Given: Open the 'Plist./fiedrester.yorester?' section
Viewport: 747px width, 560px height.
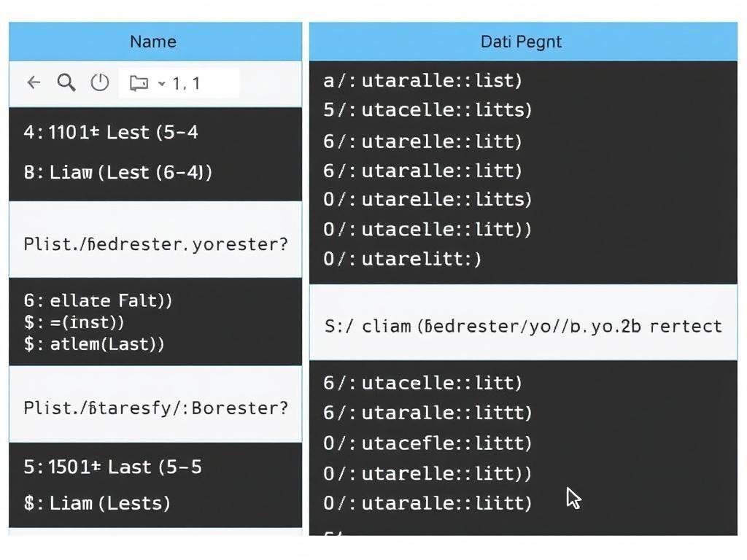Looking at the screenshot, I should 155,244.
